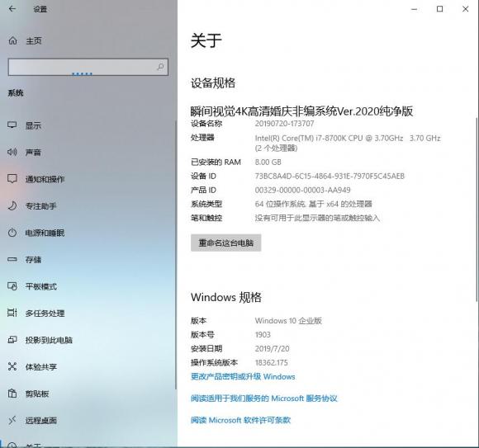Click the 64 位操作系统 system type text
479x448 pixels.
click(314, 204)
